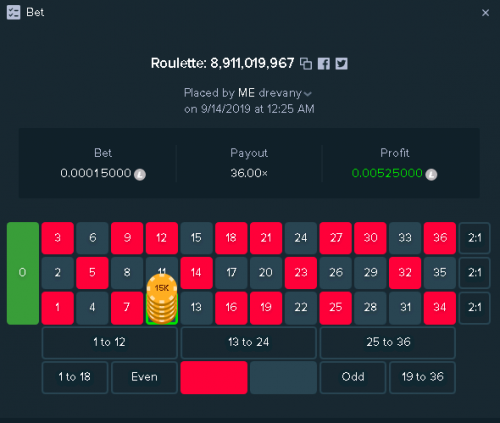
Task: Share bet on Facebook icon
Action: (x=324, y=63)
